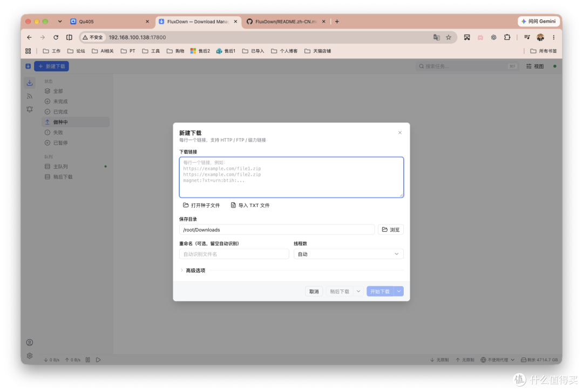This screenshot has width=583, height=392.
Task: Open the 不使用代理 proxy dropdown
Action: coord(498,360)
